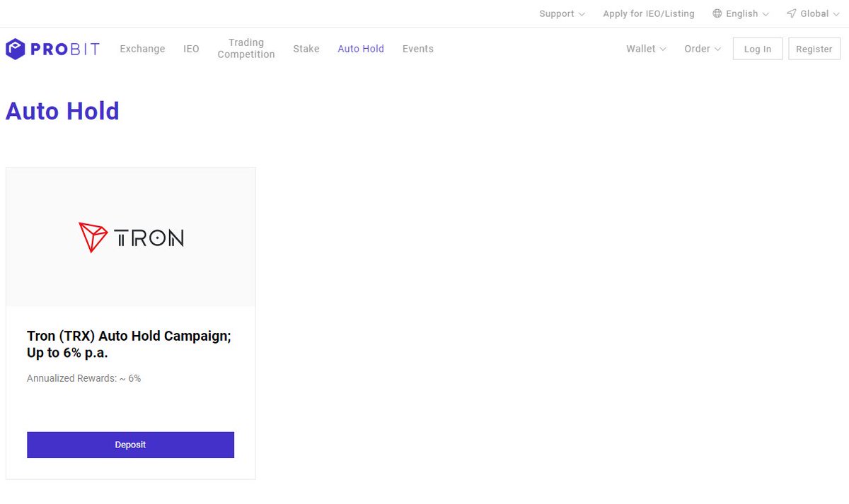Open the Wallet dropdown

click(646, 49)
